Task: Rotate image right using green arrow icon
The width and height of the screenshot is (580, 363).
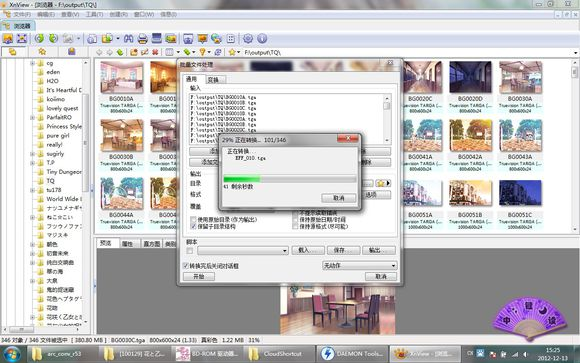Action: click(x=54, y=38)
